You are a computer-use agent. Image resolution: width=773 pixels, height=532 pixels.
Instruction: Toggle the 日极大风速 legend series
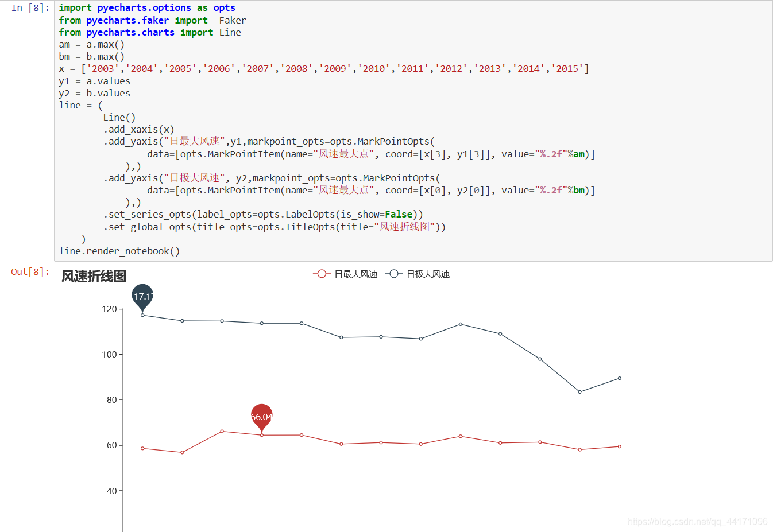418,274
